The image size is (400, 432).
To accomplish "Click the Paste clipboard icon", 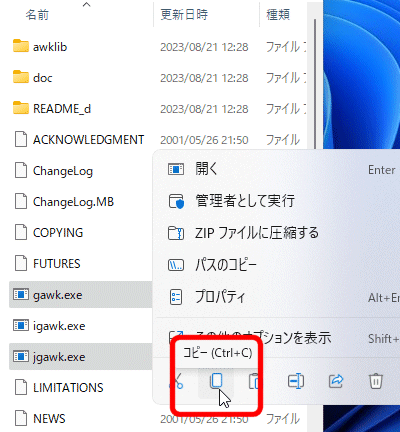I will [x=254, y=381].
